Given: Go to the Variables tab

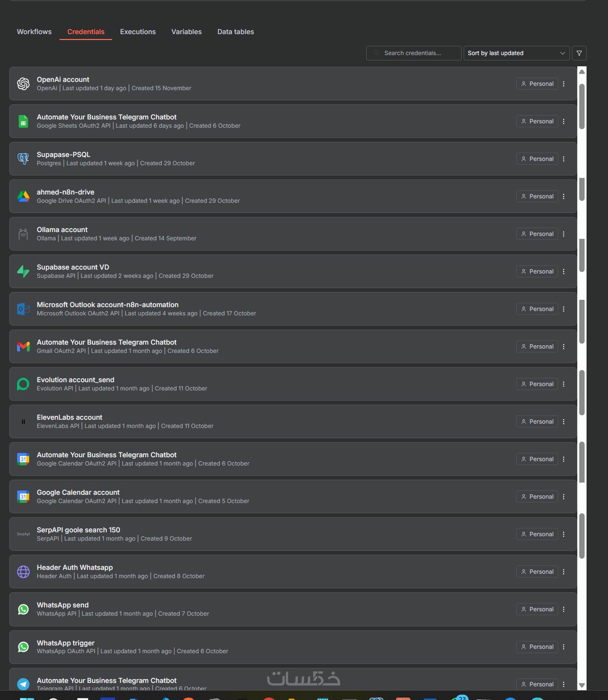Looking at the screenshot, I should click(186, 32).
